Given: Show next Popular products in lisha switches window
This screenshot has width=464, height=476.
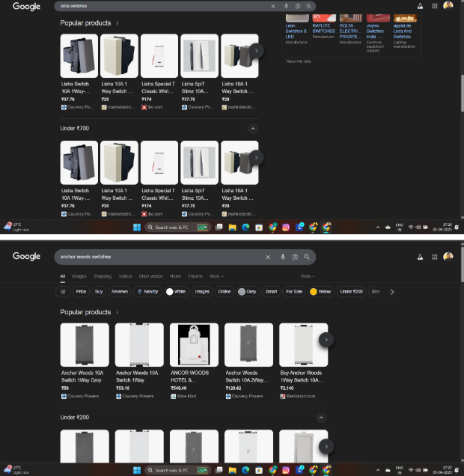Looking at the screenshot, I should (256, 51).
